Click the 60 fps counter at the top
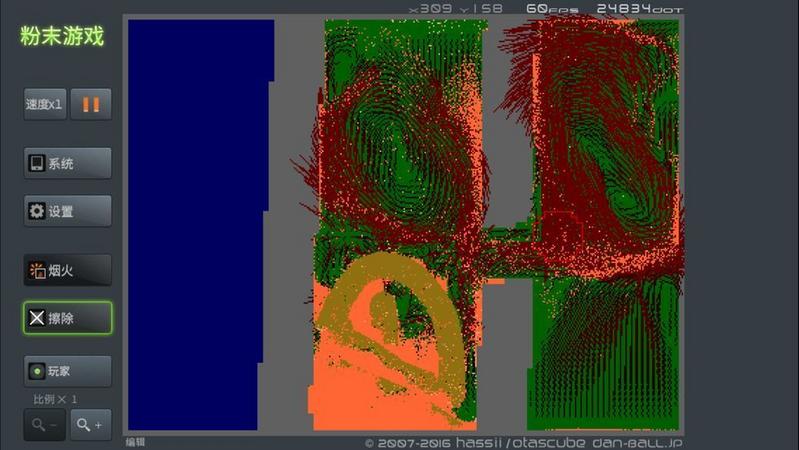The width and height of the screenshot is (799, 450). (549, 8)
